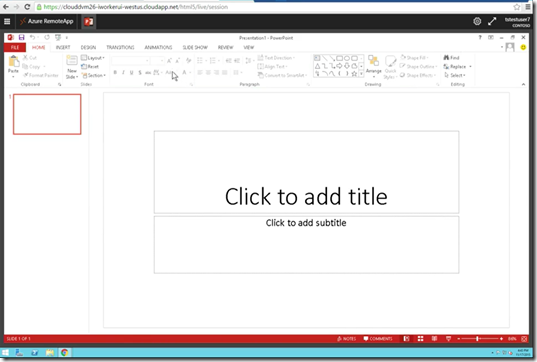Screen dimensions: 537x362
Task: Toggle text Shadow formatting
Action: click(x=140, y=72)
